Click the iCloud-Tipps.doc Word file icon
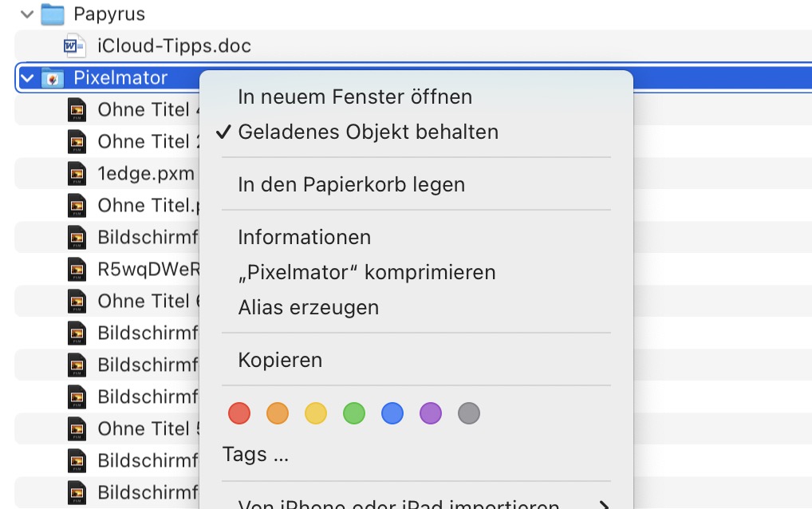812x509 pixels. (74, 45)
